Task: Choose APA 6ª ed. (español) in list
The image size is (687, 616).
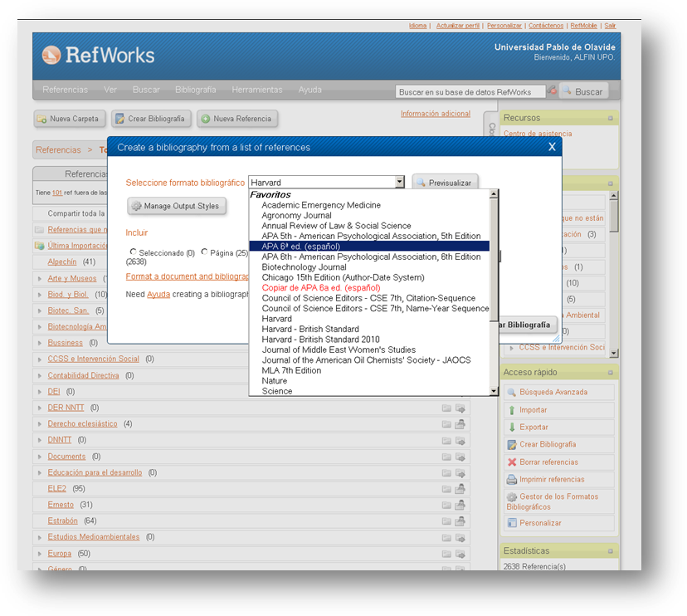Action: pyautogui.click(x=369, y=247)
